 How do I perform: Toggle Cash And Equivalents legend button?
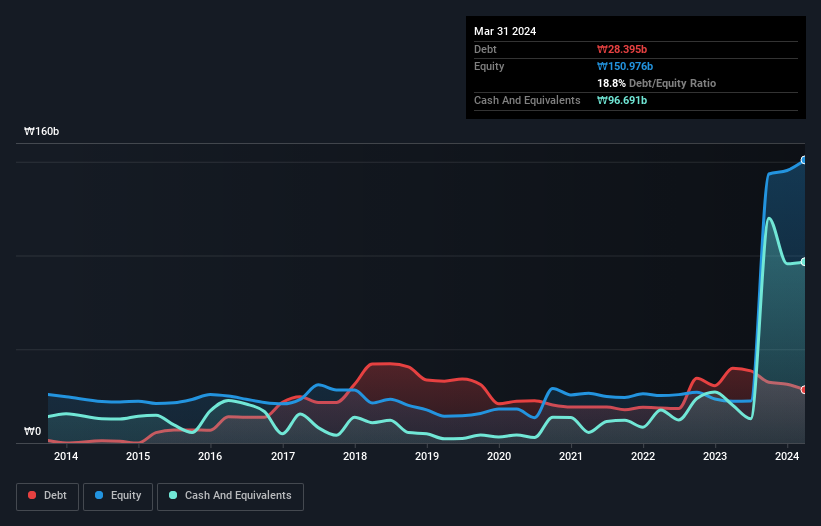(230, 496)
